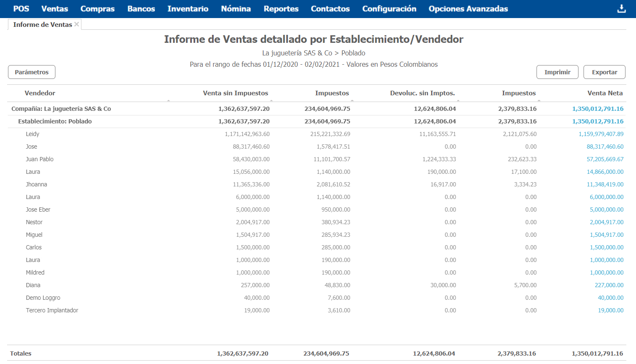The image size is (636, 364).
Task: Click the download icon in top bar
Action: click(621, 9)
